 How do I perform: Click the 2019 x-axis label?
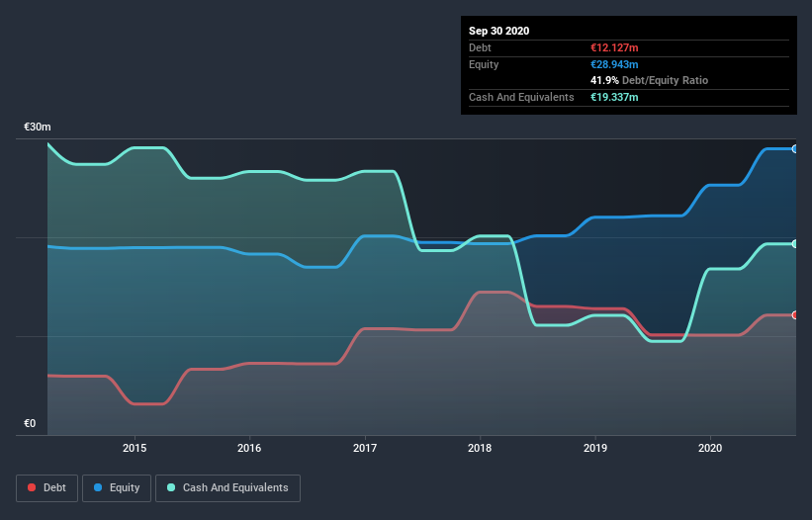tap(595, 448)
